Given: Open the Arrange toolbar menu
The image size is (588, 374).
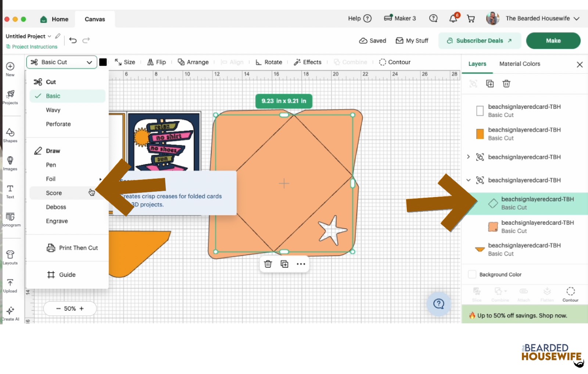Looking at the screenshot, I should coord(193,62).
